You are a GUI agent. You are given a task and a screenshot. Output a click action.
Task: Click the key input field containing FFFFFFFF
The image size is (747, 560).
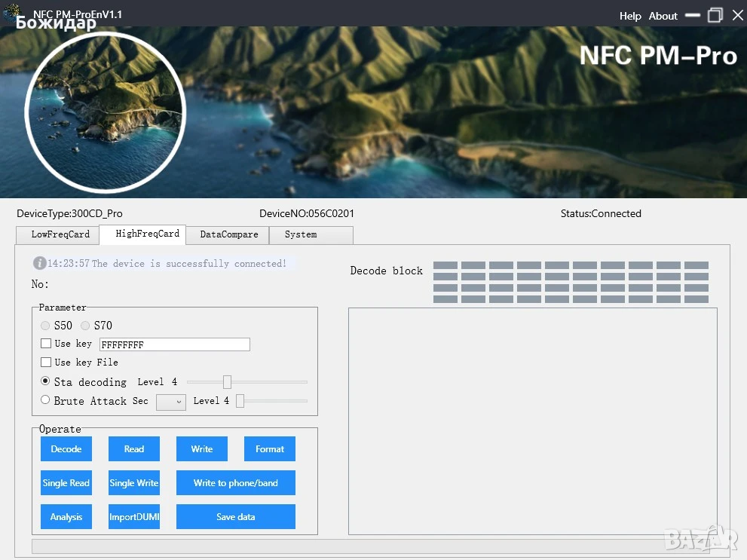coord(174,344)
